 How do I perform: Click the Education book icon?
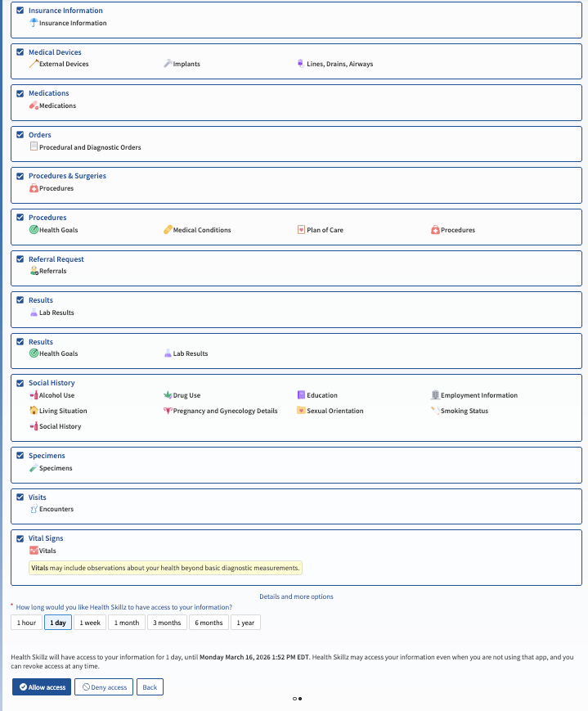point(301,395)
